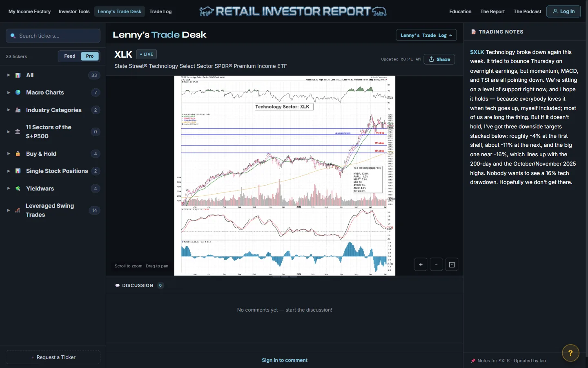Select the All category label

coord(30,75)
